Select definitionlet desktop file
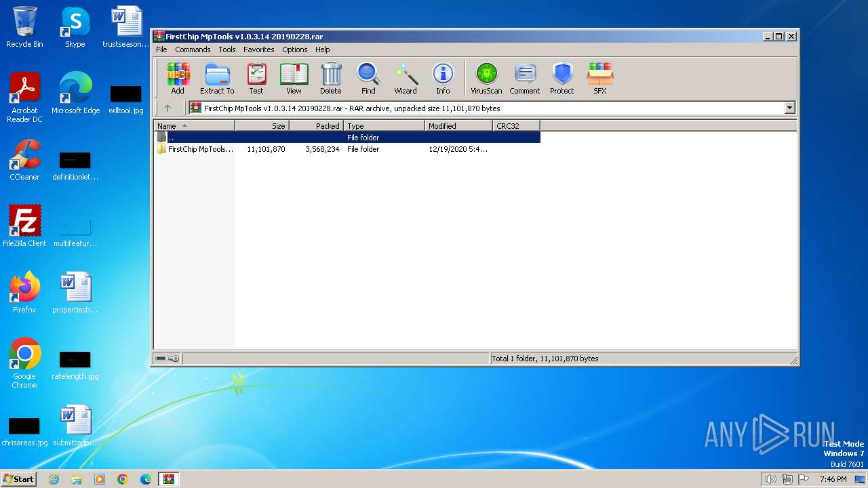868x488 pixels. click(75, 166)
